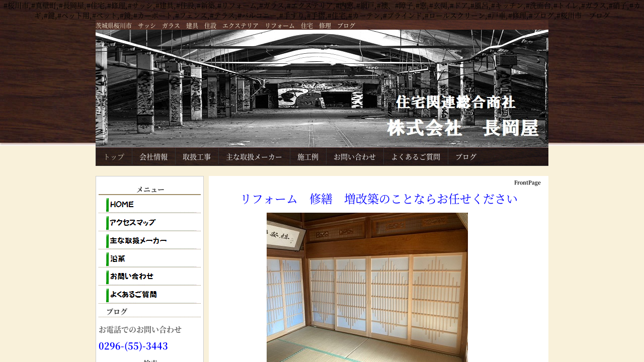Select 主な取扱メーカー in top navigation bar
Screen dimensions: 644x362
(x=254, y=157)
